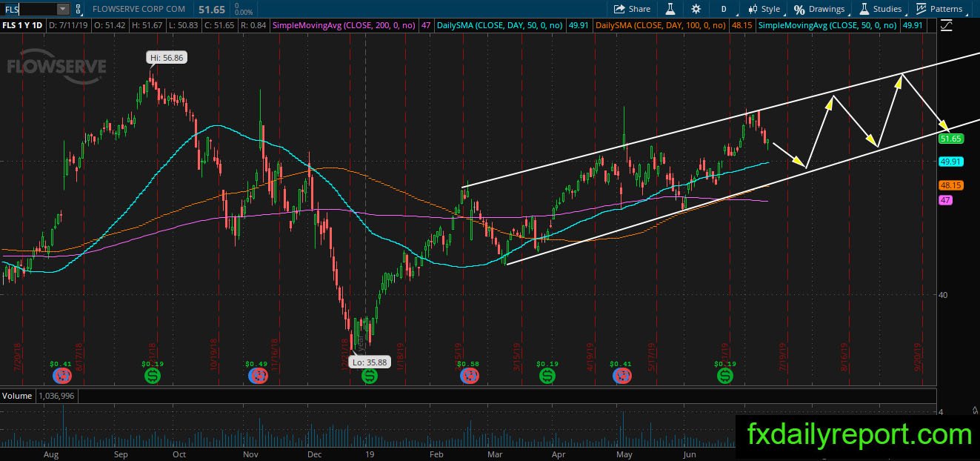Open the flask (thinkScript lab) icon
Screen dimensions: 980x461
[x=670, y=9]
